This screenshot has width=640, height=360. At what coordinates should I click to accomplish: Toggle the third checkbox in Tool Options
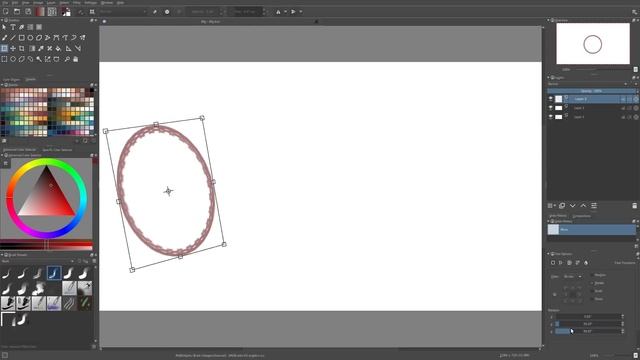click(592, 291)
